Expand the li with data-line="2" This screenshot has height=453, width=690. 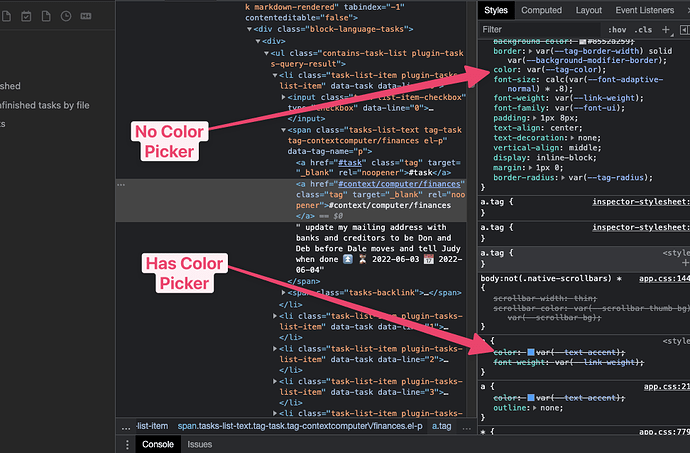[x=275, y=349]
